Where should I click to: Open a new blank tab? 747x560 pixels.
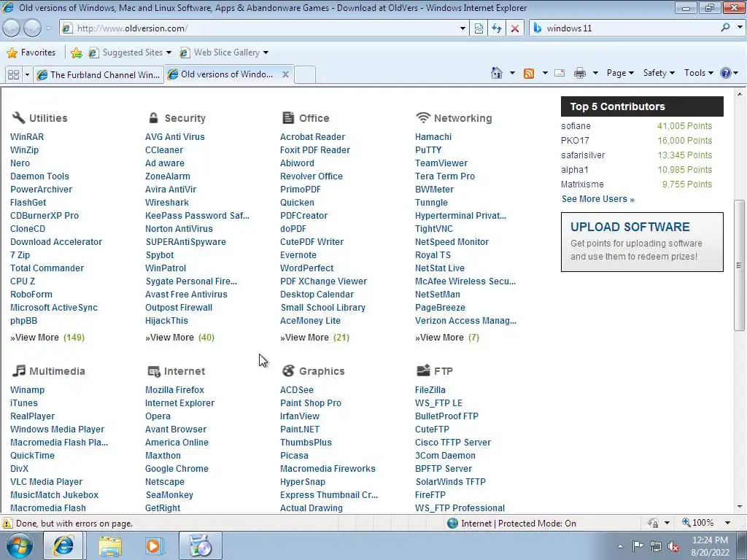[x=305, y=75]
